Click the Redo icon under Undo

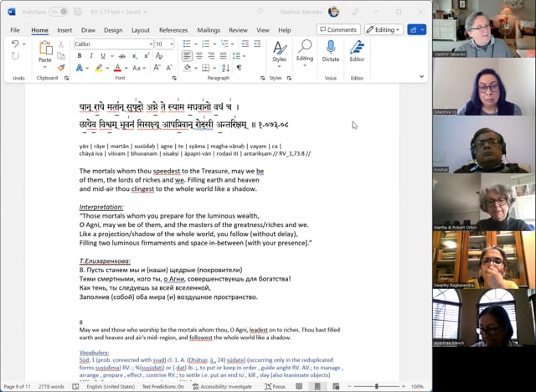point(15,56)
